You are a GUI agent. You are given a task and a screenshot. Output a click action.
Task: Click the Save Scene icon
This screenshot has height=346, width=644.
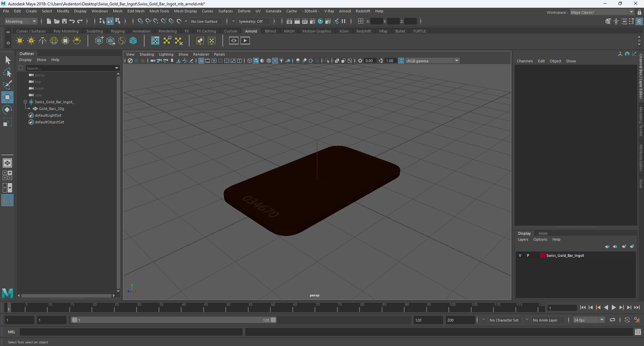coord(64,21)
